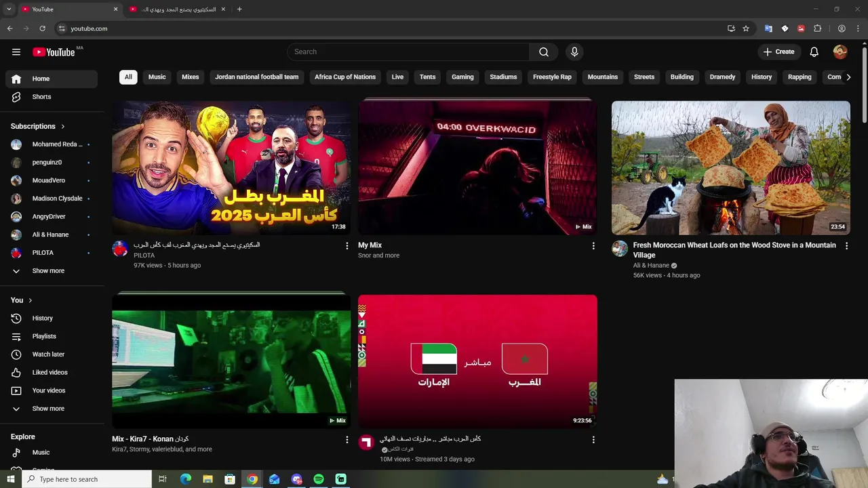
Task: Open Mohamed Reda subscription channel
Action: [x=52, y=144]
